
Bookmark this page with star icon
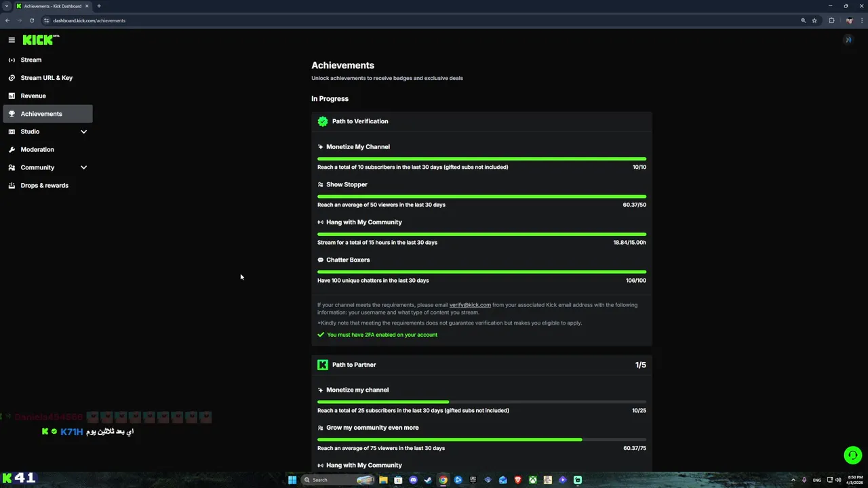814,20
